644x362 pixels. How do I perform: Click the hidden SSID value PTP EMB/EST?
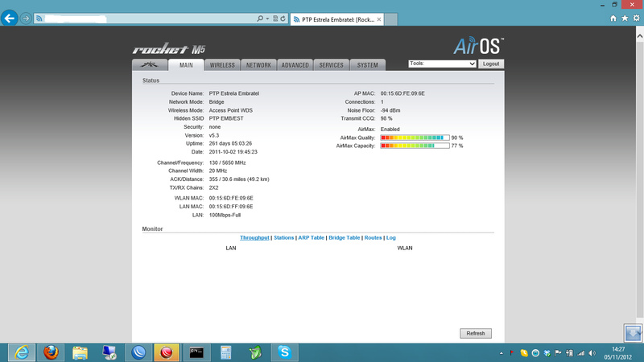[226, 118]
